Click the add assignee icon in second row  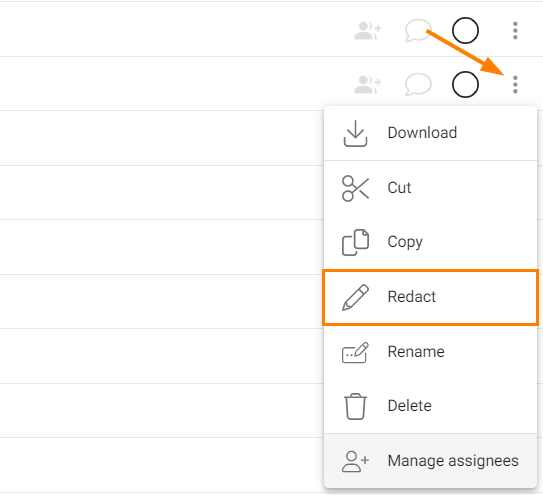click(367, 85)
